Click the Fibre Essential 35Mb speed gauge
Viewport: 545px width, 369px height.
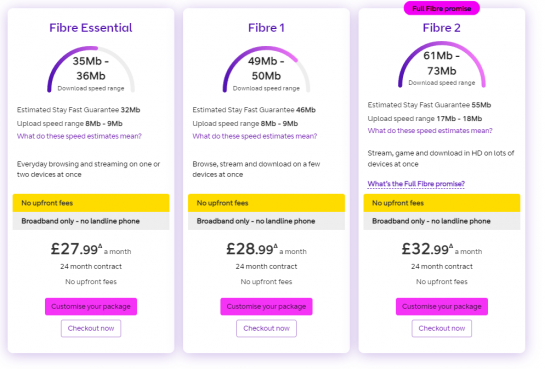pos(91,69)
